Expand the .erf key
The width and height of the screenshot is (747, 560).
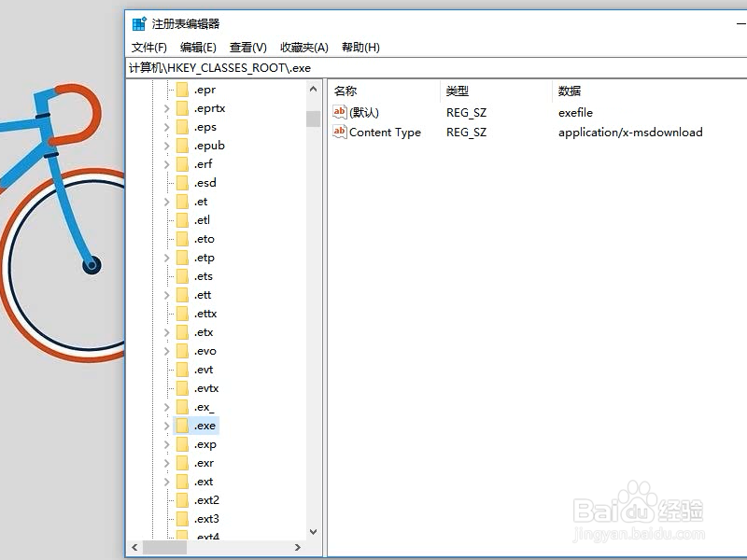167,164
